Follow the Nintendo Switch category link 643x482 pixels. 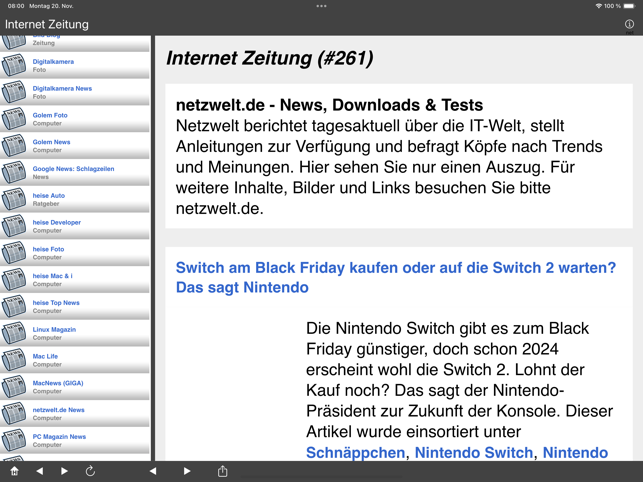[x=474, y=452]
